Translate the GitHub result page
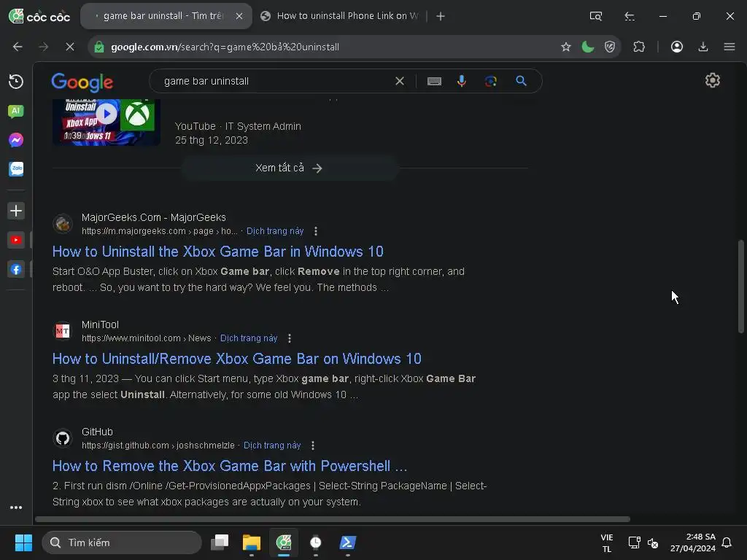This screenshot has width=747, height=560. tap(272, 446)
